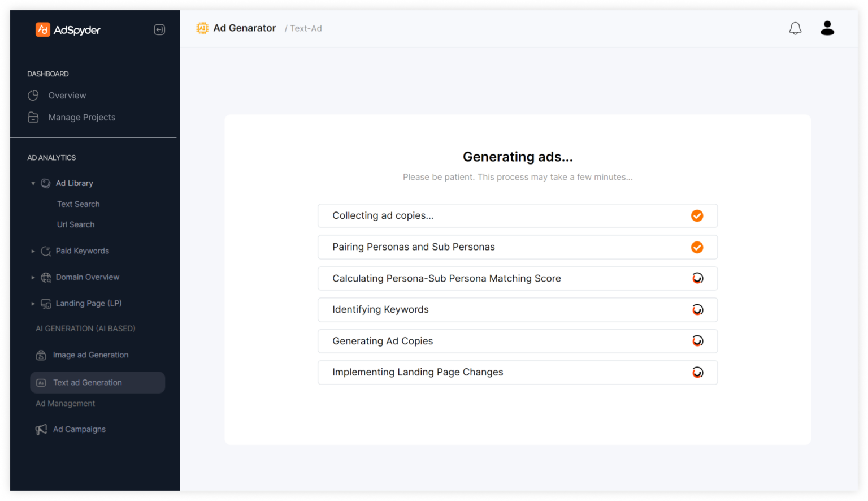Screen dimensions: 868x501
Task: Open the user profile icon
Action: (827, 28)
